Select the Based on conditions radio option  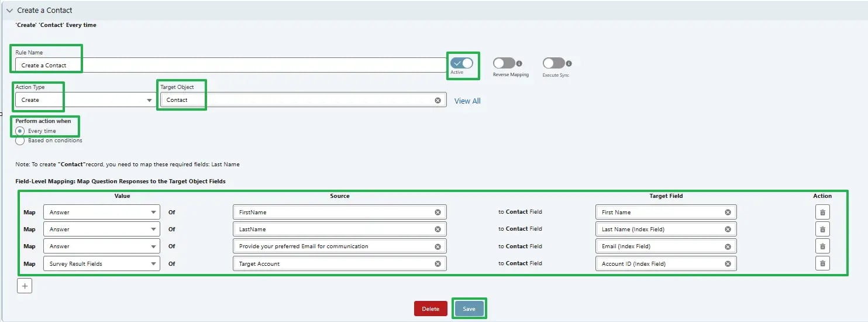click(x=20, y=141)
